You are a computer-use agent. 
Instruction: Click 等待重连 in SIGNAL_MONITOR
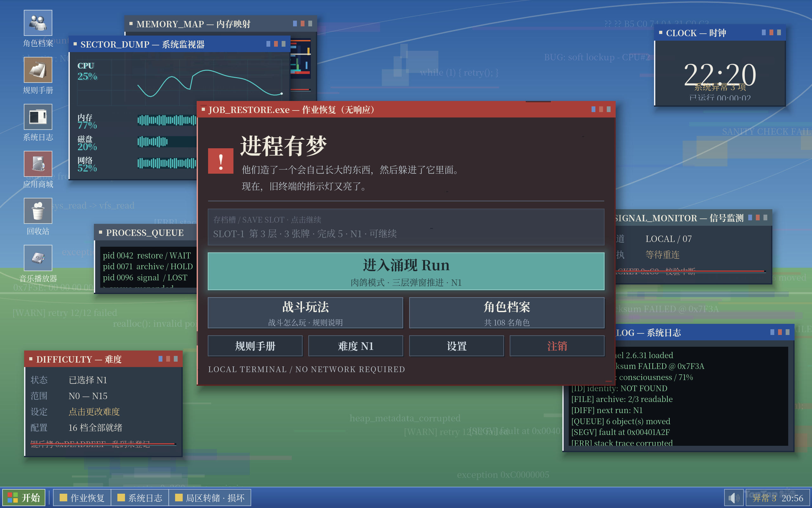[662, 255]
